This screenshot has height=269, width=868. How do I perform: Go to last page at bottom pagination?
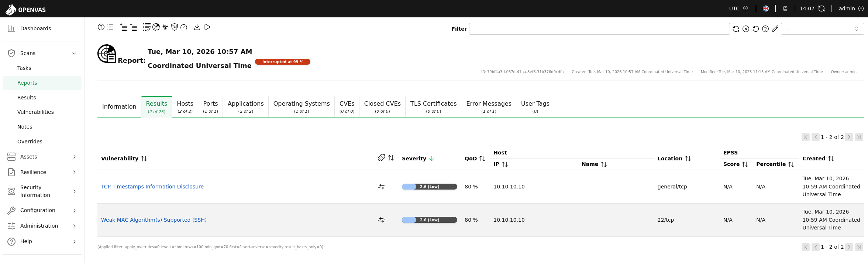pos(859,247)
